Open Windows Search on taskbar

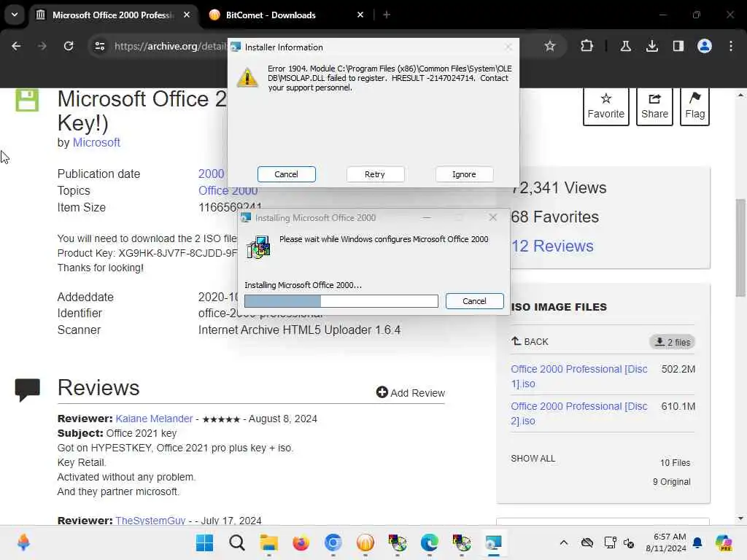[237, 542]
